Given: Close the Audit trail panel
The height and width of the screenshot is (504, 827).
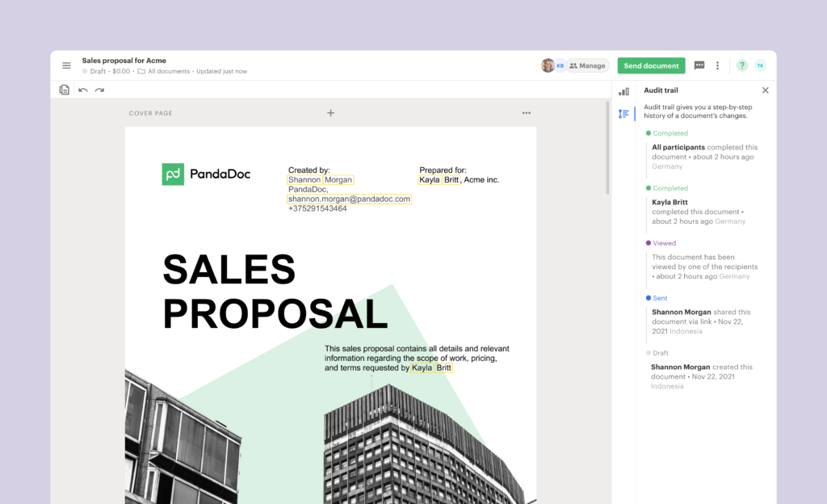Looking at the screenshot, I should pyautogui.click(x=766, y=90).
